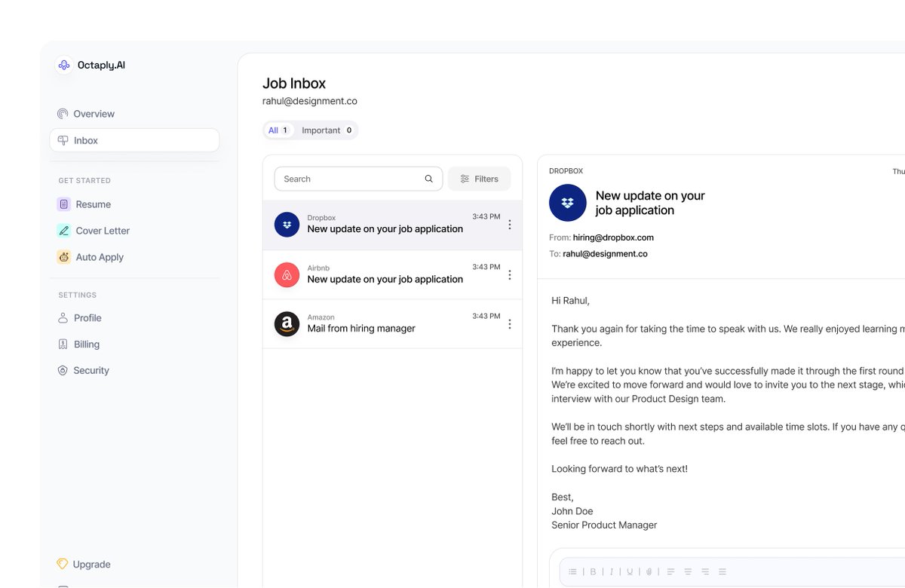Viewport: 905px width, 588px height.
Task: Click recipient rahul@designment.co in message header
Action: [x=605, y=254]
